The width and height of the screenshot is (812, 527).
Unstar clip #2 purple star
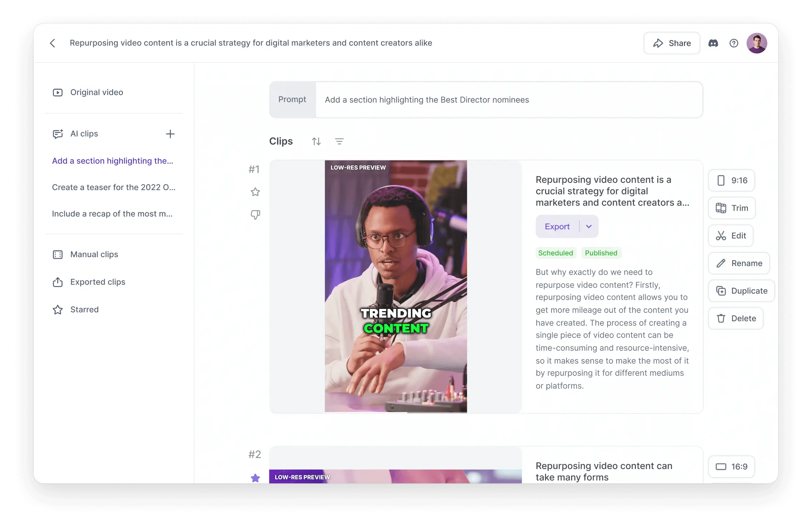click(255, 478)
